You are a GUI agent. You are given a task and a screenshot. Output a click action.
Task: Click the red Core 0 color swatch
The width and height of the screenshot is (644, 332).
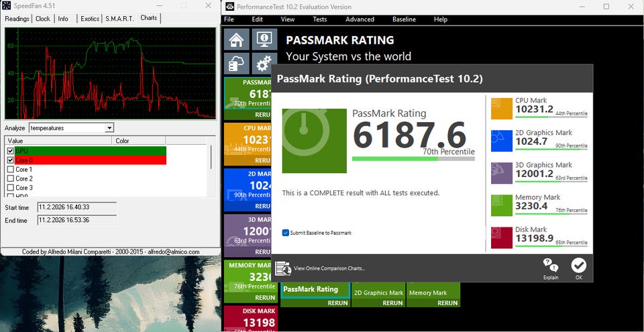91,160
